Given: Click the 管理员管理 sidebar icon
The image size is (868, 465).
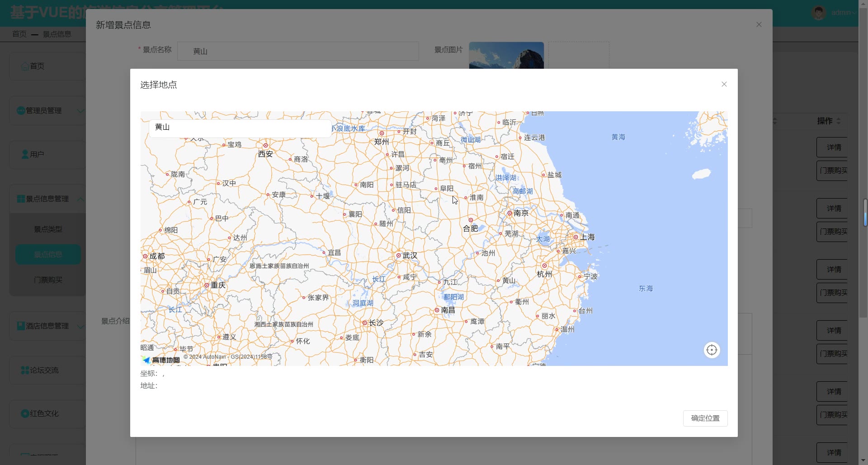Looking at the screenshot, I should coord(21,111).
